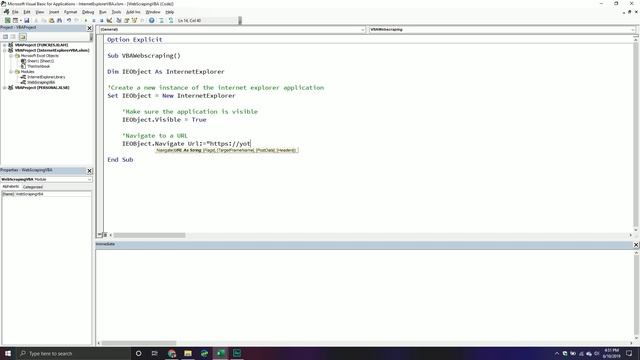This screenshot has height=360, width=640.
Task: Open the Help menu
Action: [x=170, y=12]
